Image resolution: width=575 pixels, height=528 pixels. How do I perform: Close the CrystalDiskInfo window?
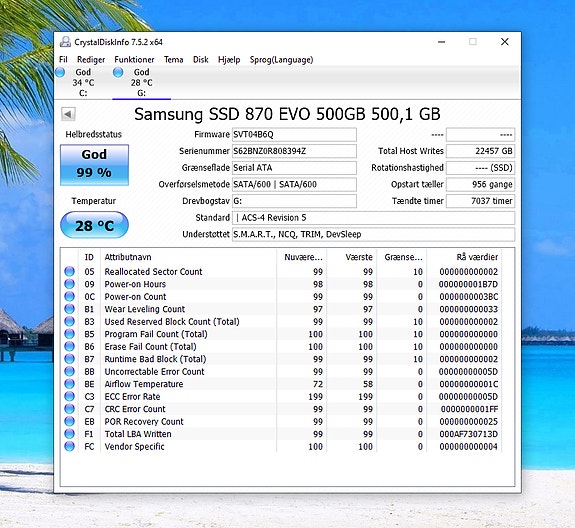point(505,42)
